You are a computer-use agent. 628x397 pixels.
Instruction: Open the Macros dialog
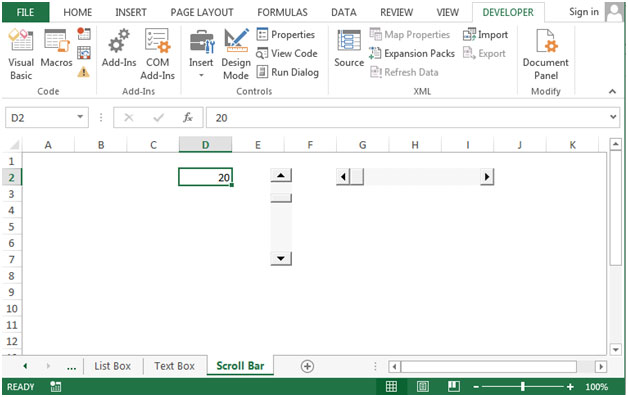click(56, 48)
